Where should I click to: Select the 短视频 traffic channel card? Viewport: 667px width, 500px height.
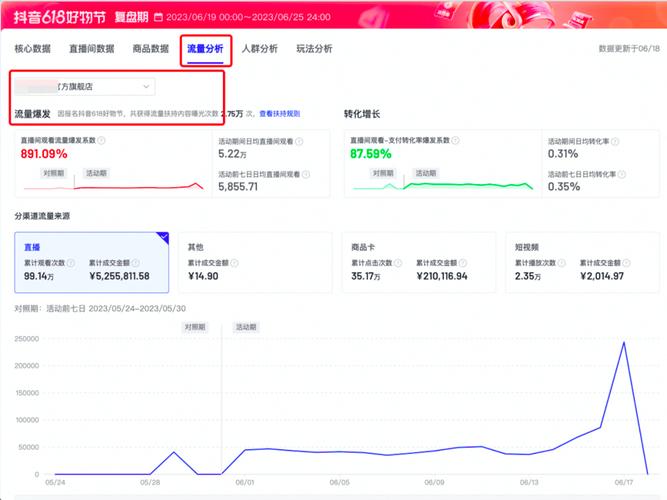582,263
